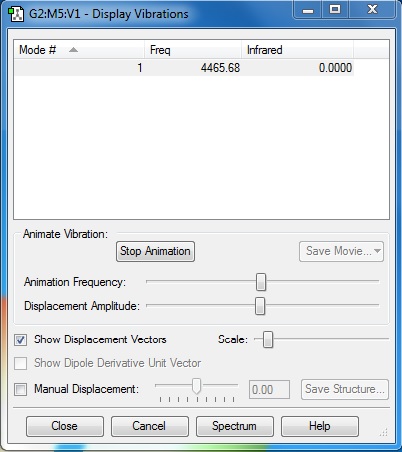
Task: Click the Mode # column header
Action: point(79,50)
